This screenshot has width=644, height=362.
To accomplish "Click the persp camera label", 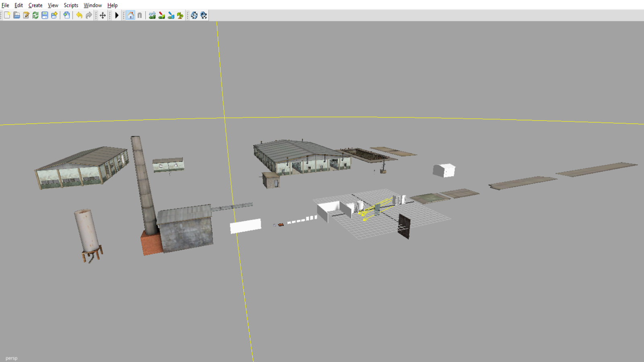I will pos(11,358).
